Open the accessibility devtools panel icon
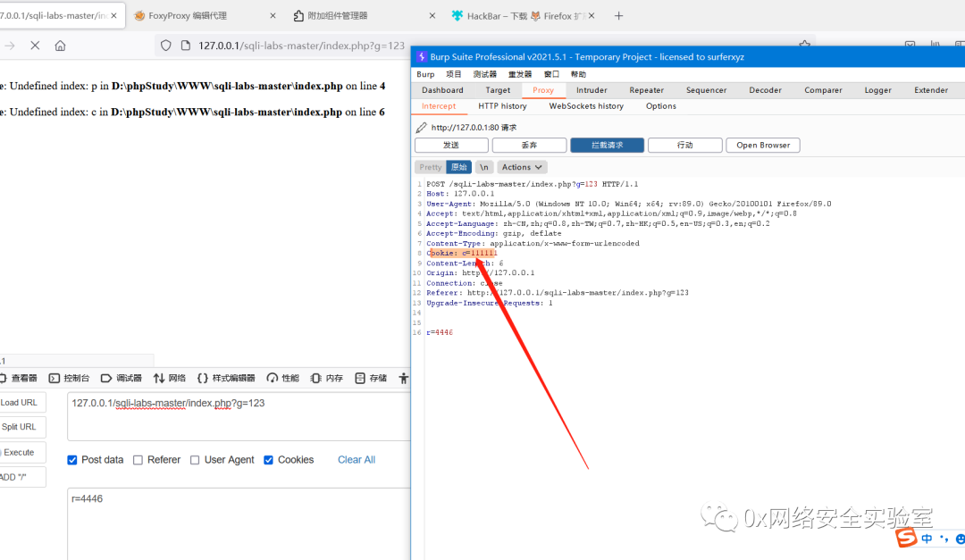The height and width of the screenshot is (560, 965). [403, 378]
